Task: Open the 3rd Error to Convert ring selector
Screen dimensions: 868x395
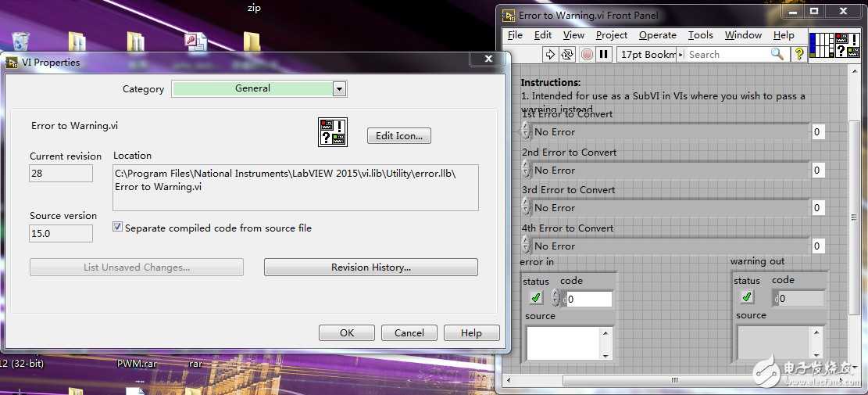Action: [x=670, y=208]
